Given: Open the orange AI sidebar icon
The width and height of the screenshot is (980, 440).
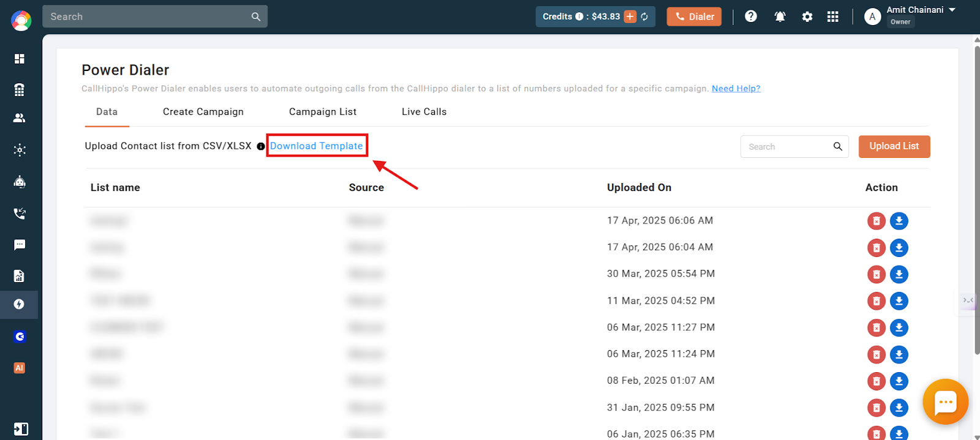Looking at the screenshot, I should tap(20, 368).
